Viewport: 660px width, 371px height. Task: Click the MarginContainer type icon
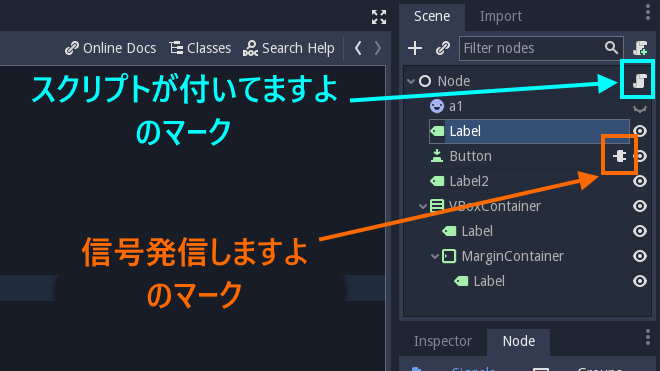[449, 256]
